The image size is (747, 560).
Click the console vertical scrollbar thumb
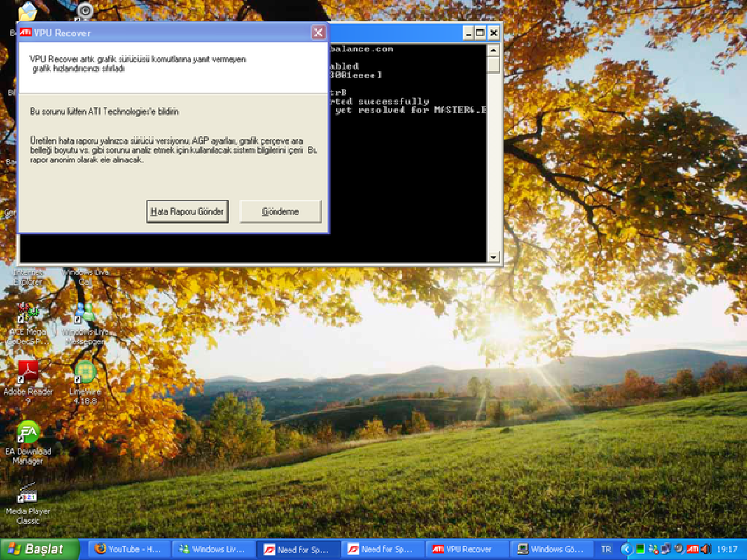click(x=493, y=64)
